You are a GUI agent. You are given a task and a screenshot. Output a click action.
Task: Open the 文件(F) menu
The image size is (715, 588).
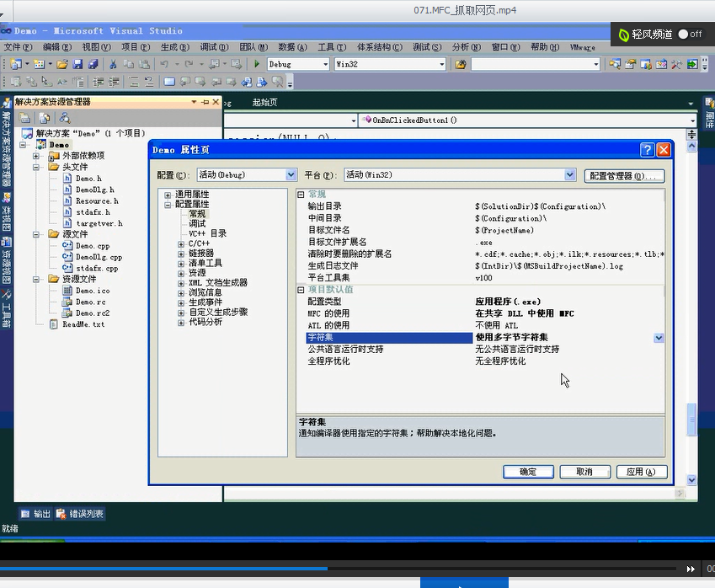pos(19,47)
